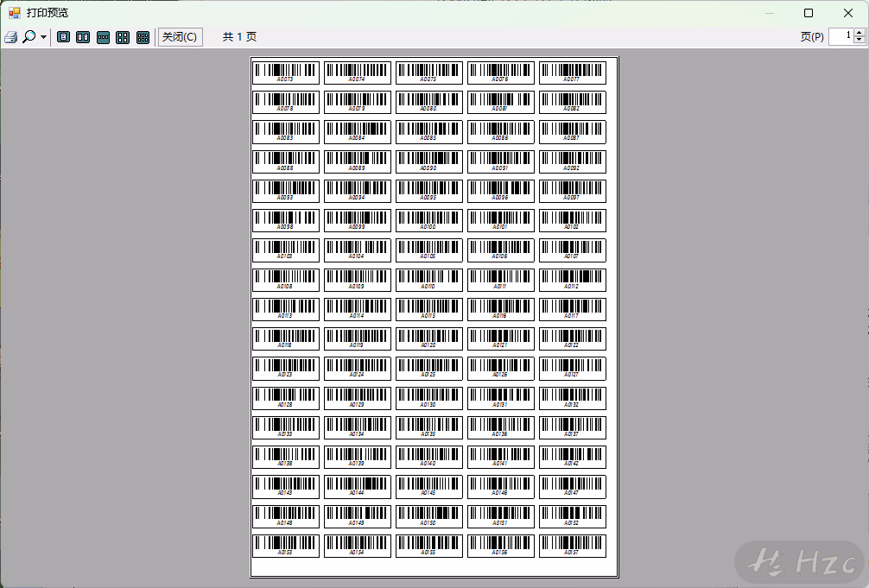Screen dimensions: 869x588
Task: Click the print preview app icon in title bar
Action: click(15, 13)
